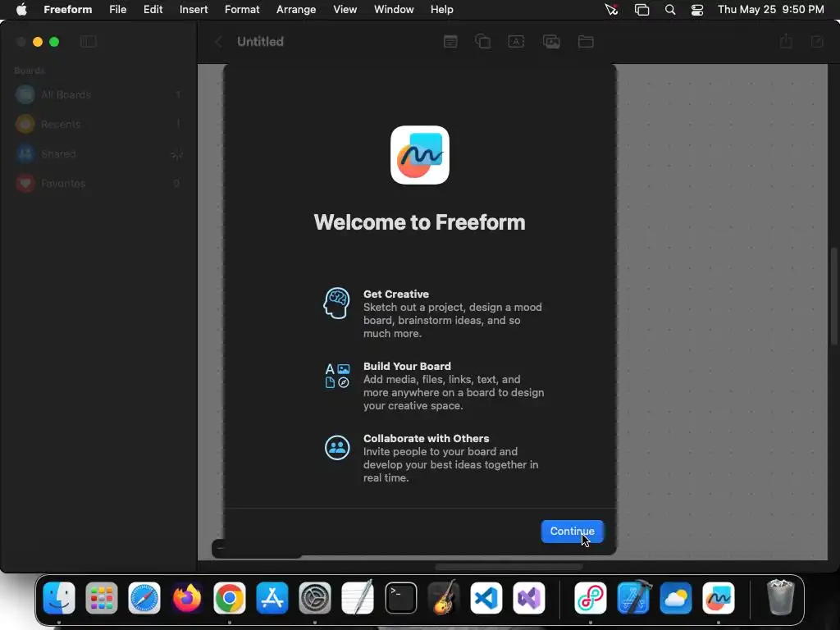Click the Continue button
The height and width of the screenshot is (630, 840).
coord(572,531)
